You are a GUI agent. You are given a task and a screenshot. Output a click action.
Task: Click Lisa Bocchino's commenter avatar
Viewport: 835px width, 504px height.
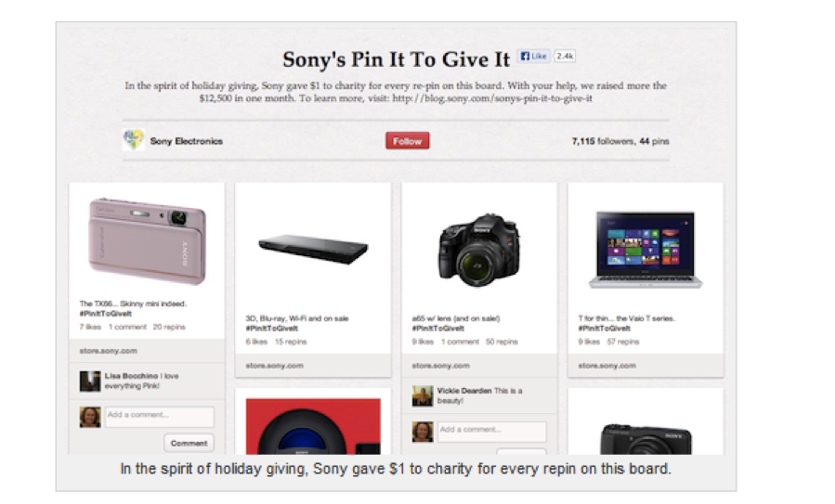click(90, 381)
